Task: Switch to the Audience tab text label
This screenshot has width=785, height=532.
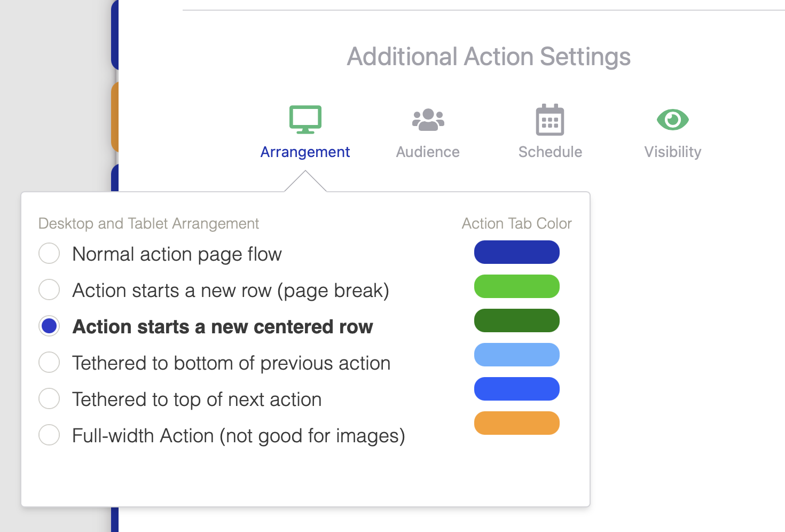Action: click(428, 152)
